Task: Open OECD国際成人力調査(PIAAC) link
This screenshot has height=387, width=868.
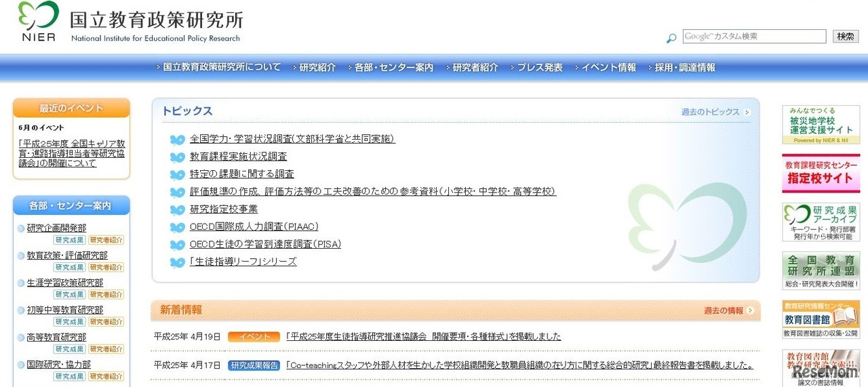Action: (254, 227)
